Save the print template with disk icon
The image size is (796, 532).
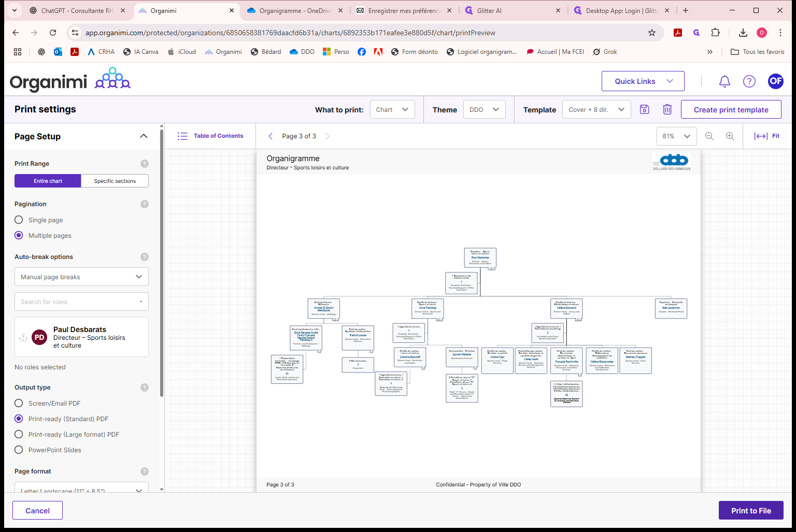tap(644, 109)
